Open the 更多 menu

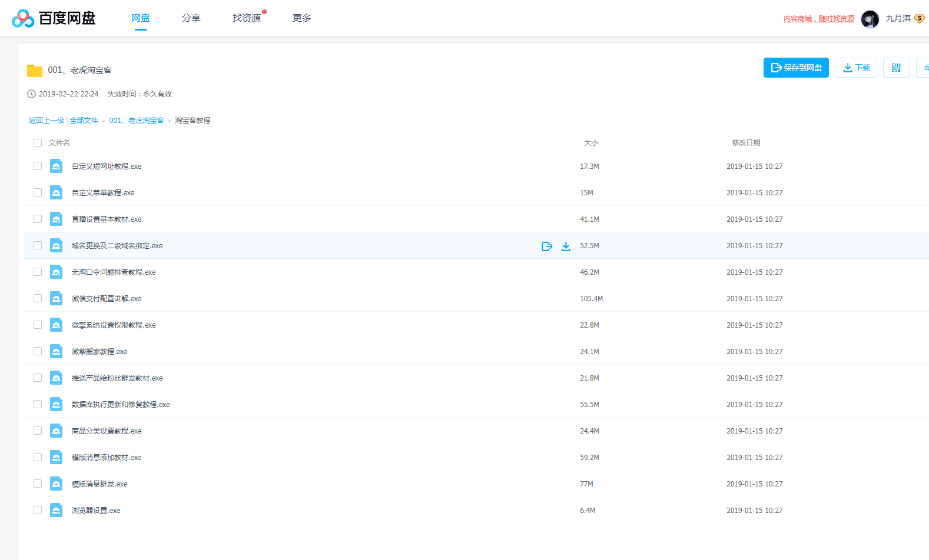click(x=302, y=18)
